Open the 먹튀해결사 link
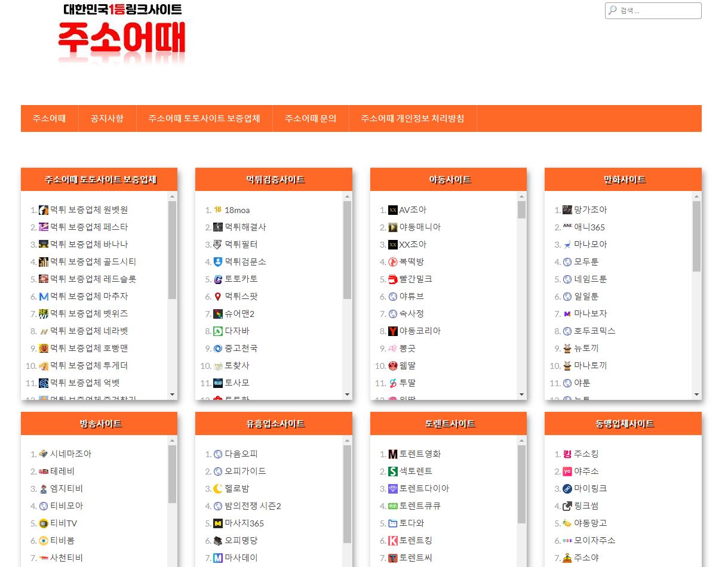This screenshot has width=728, height=567. coord(245,227)
